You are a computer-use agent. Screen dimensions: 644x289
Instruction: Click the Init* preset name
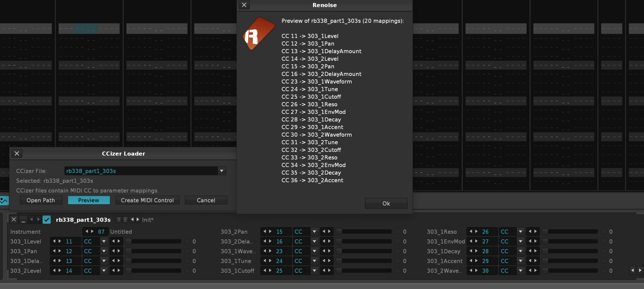tap(148, 220)
